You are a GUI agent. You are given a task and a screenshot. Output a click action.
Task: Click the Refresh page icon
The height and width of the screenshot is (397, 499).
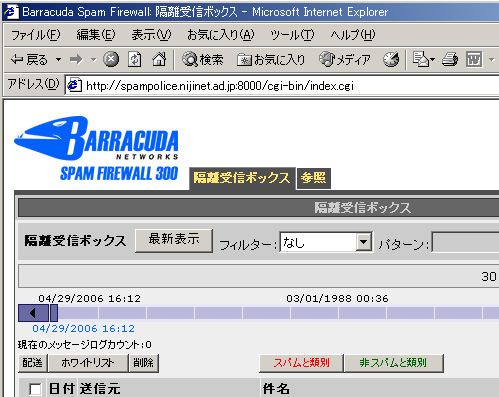pos(135,60)
